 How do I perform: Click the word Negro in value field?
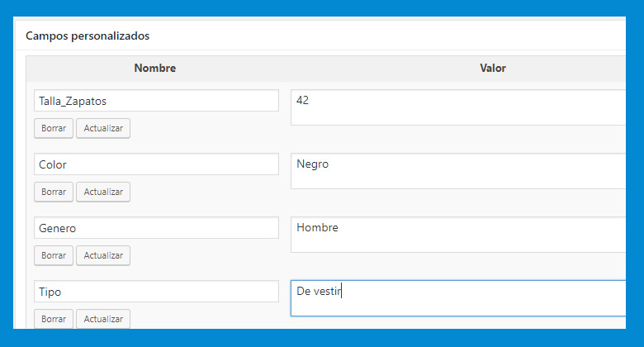point(313,164)
